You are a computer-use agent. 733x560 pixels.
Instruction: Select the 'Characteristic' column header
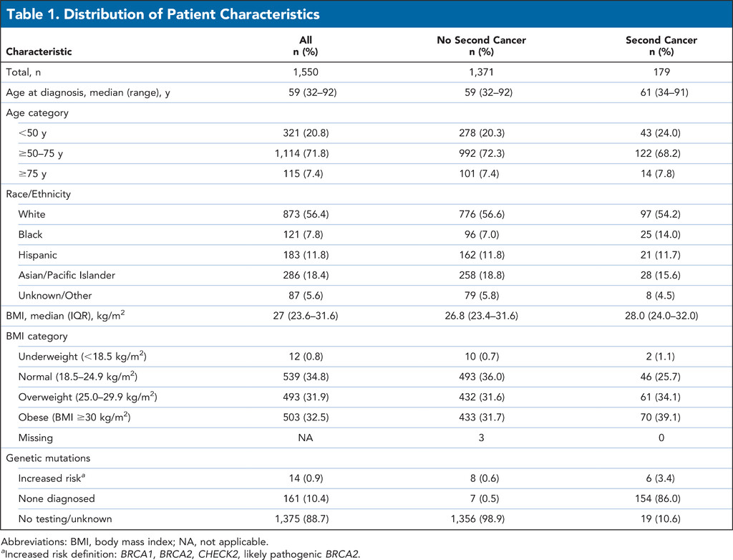tap(39, 52)
